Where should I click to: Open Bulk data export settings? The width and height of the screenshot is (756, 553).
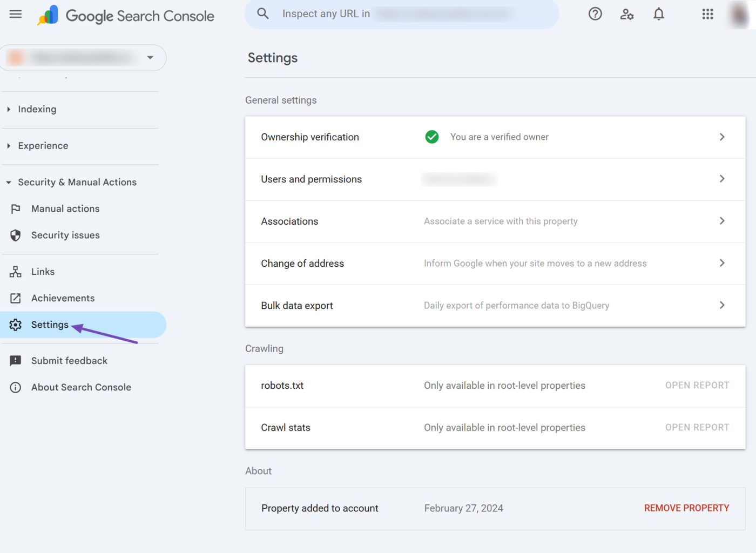click(495, 306)
